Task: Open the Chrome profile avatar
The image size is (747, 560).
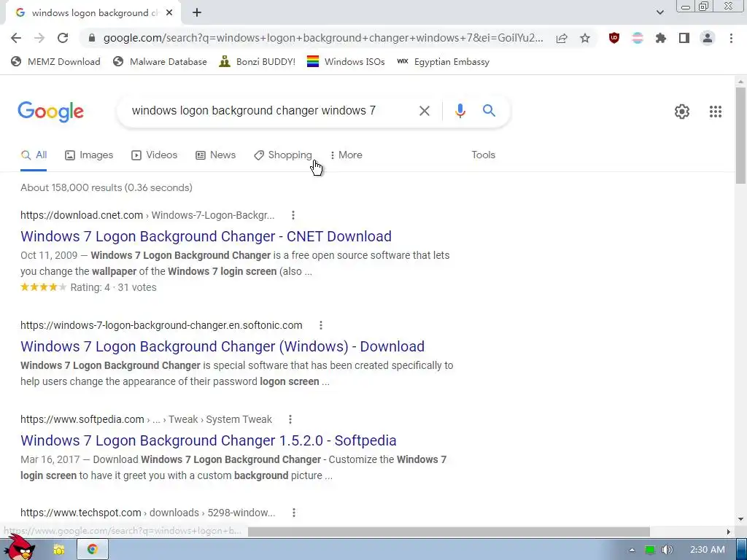Action: click(x=708, y=38)
